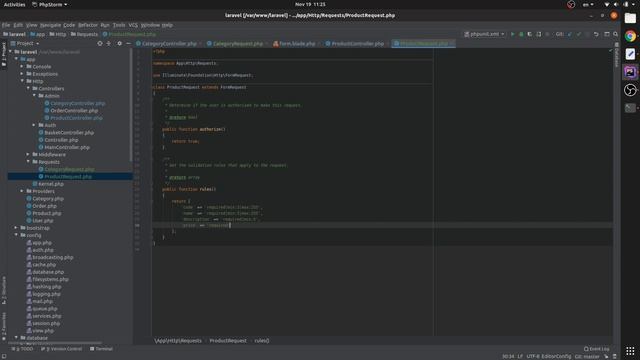Click the rules() breadcrumb below editor

[x=262, y=340]
